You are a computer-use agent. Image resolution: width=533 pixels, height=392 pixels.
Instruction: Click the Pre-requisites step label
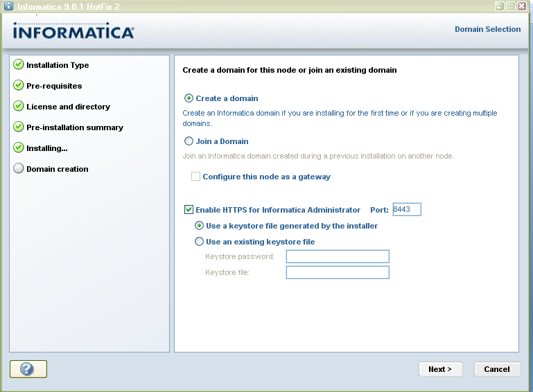(x=54, y=86)
